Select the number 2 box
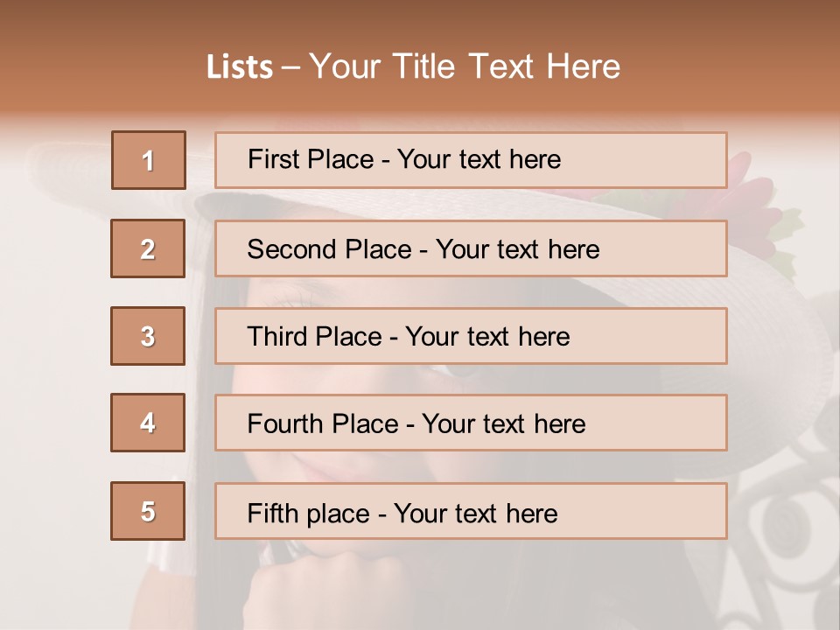 click(148, 248)
